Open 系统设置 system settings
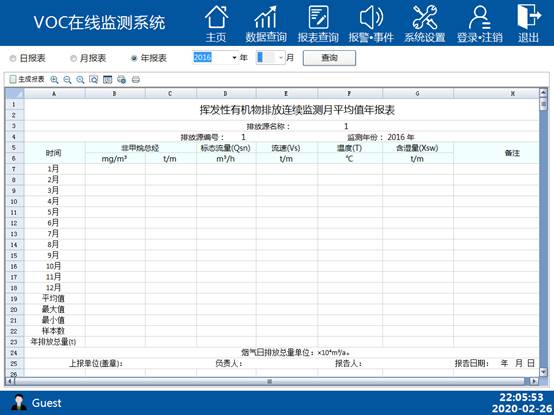Screen dimensions: 554x415 tap(425, 24)
